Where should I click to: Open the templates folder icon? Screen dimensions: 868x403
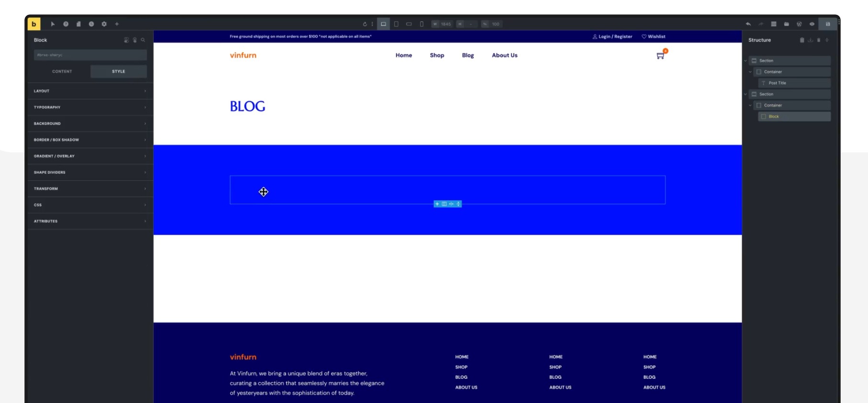(787, 24)
